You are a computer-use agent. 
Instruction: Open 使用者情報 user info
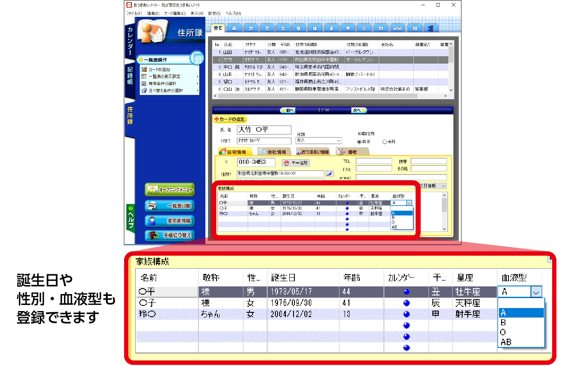coord(169,221)
